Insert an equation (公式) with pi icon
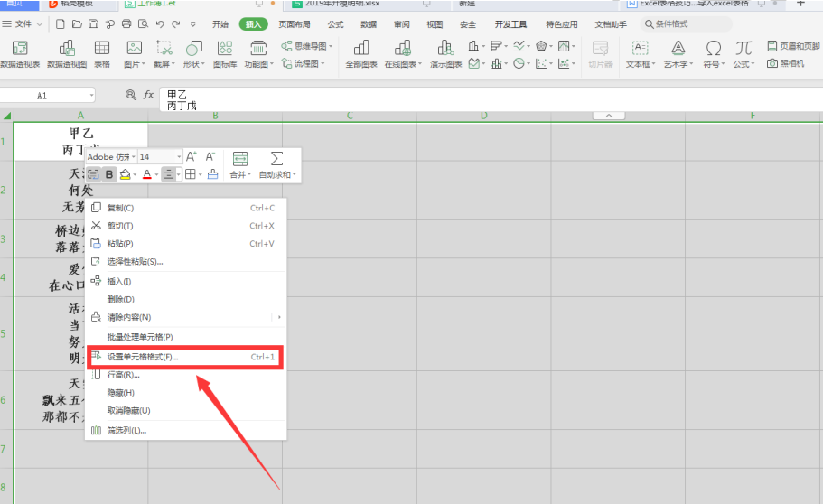The width and height of the screenshot is (823, 504). pos(744,54)
